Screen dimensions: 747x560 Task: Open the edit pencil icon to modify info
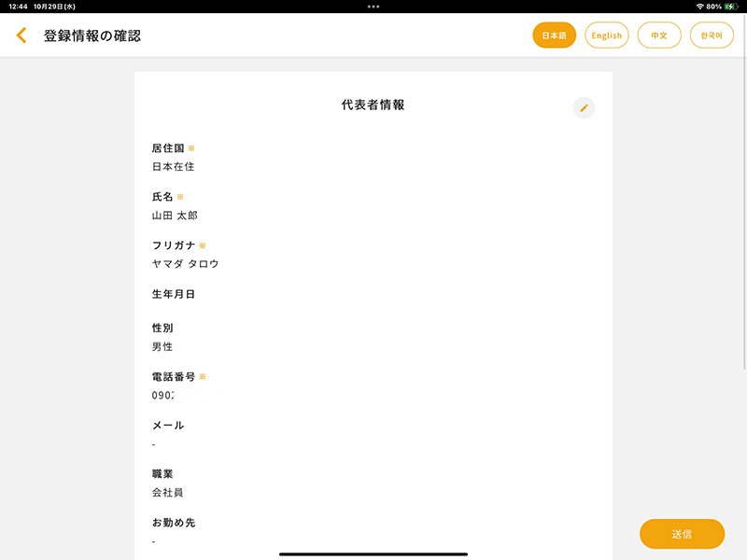tap(583, 108)
